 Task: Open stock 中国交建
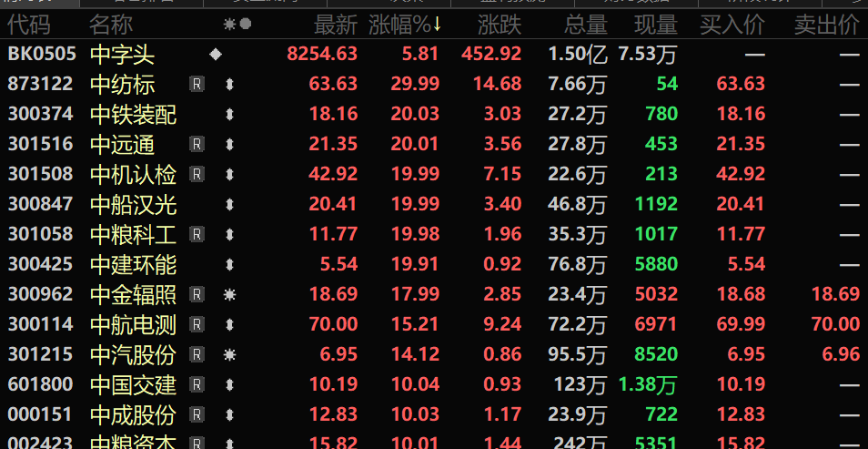(134, 383)
